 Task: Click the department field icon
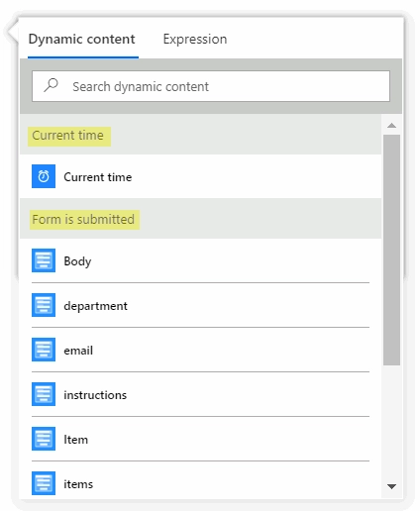44,305
